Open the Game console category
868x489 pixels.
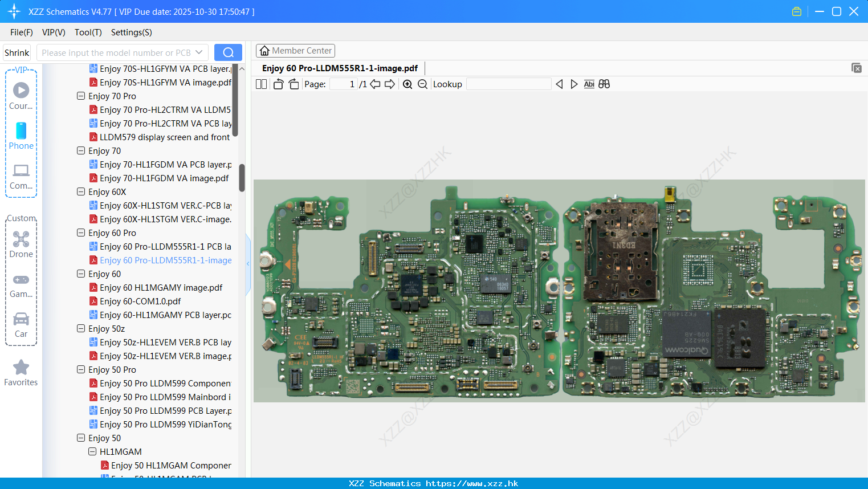tap(21, 285)
